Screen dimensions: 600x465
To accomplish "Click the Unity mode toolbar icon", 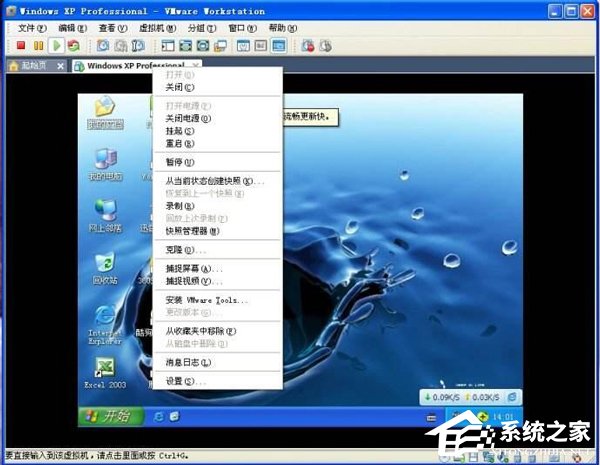I will pyautogui.click(x=220, y=46).
